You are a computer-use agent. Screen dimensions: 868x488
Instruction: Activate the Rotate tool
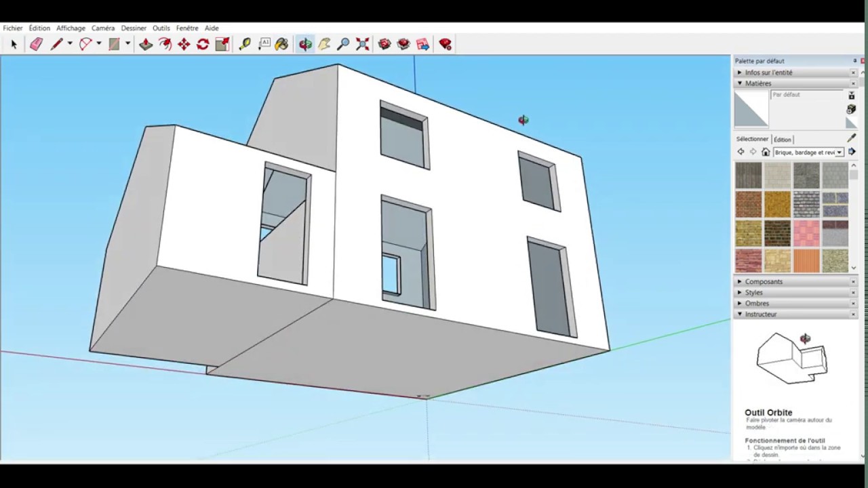pos(203,45)
